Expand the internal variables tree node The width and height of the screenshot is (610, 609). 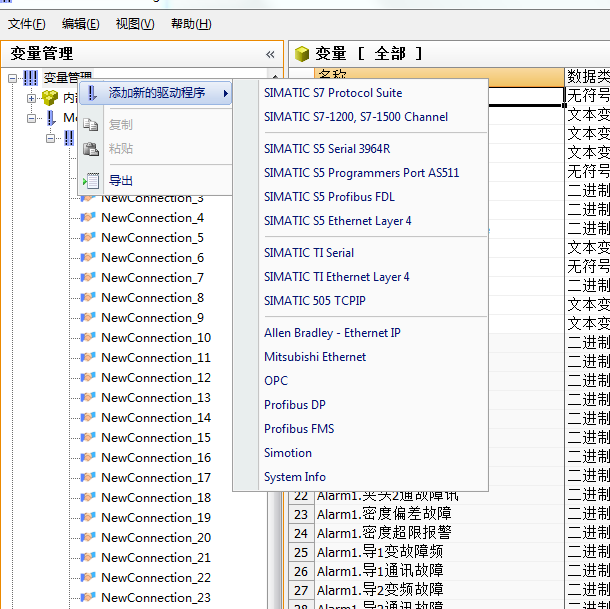point(32,98)
